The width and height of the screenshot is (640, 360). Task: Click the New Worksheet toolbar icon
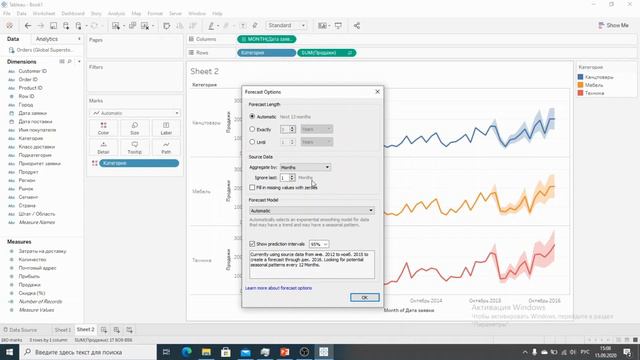click(x=116, y=26)
